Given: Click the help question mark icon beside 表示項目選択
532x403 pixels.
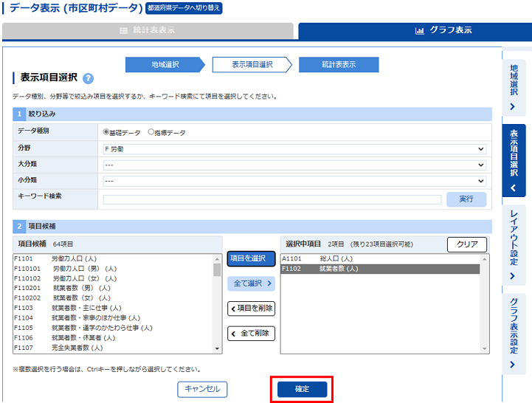Looking at the screenshot, I should [89, 78].
